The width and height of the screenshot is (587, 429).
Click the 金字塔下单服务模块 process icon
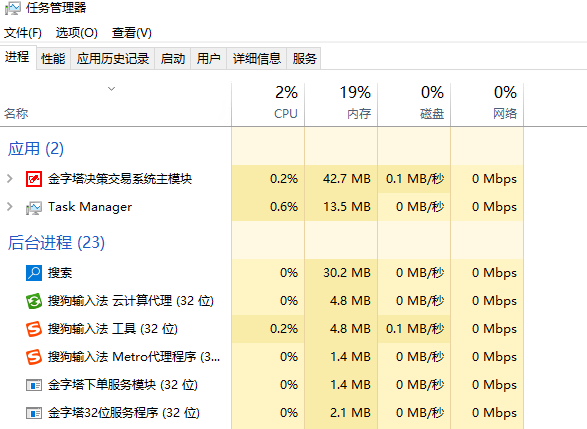coord(34,385)
